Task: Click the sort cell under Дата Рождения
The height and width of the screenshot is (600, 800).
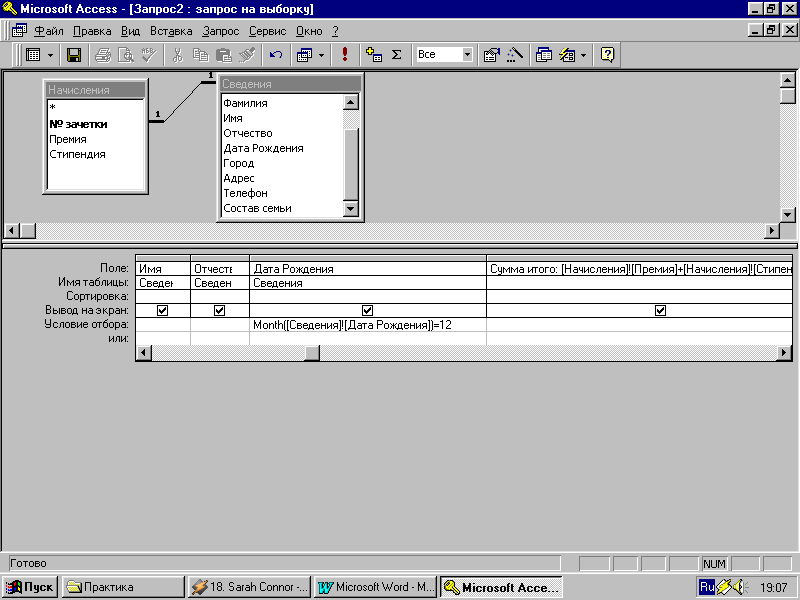Action: pos(368,296)
